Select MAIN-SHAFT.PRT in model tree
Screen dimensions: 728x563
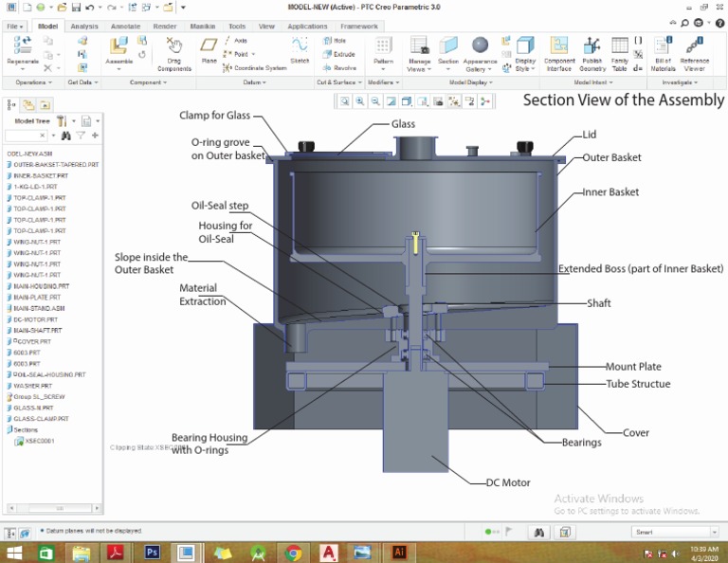coord(34,331)
